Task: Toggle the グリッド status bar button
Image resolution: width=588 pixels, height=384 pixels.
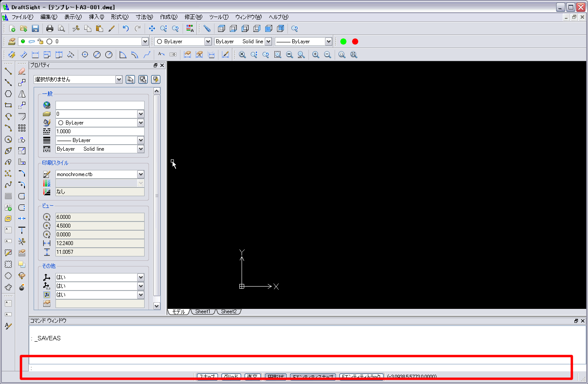Action: pyautogui.click(x=231, y=377)
